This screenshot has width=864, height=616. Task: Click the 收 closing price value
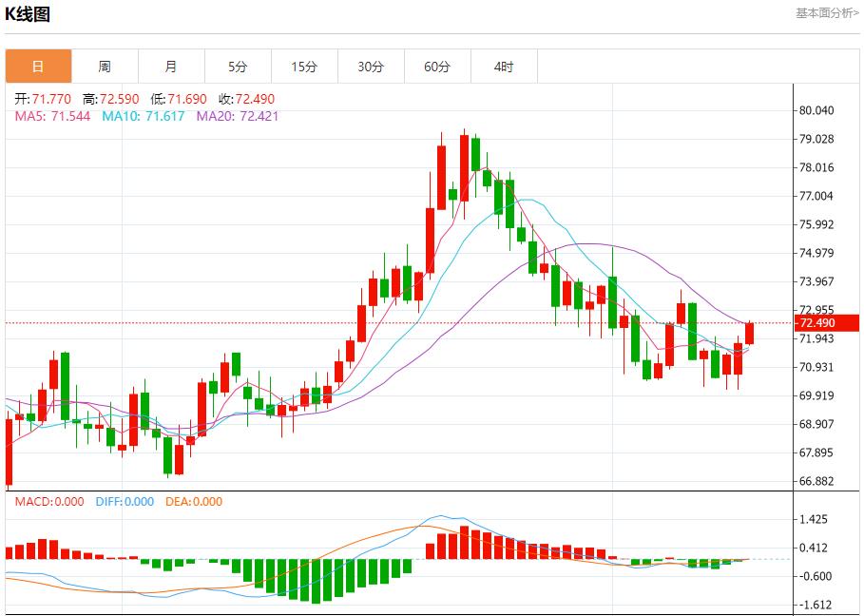tap(246, 99)
